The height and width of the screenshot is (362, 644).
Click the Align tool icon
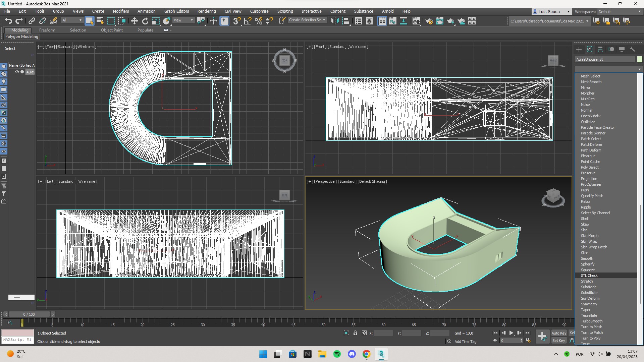point(346,21)
